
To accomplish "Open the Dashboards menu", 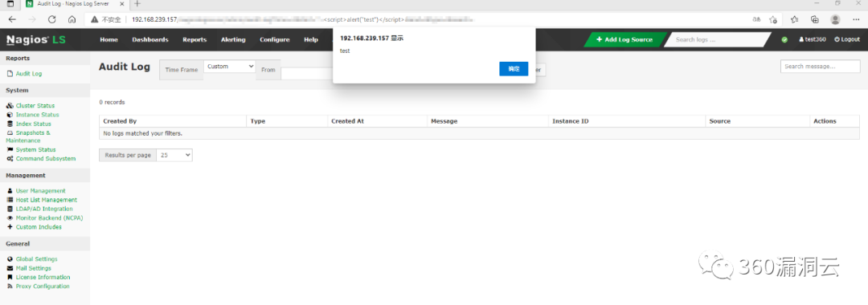I will click(150, 40).
